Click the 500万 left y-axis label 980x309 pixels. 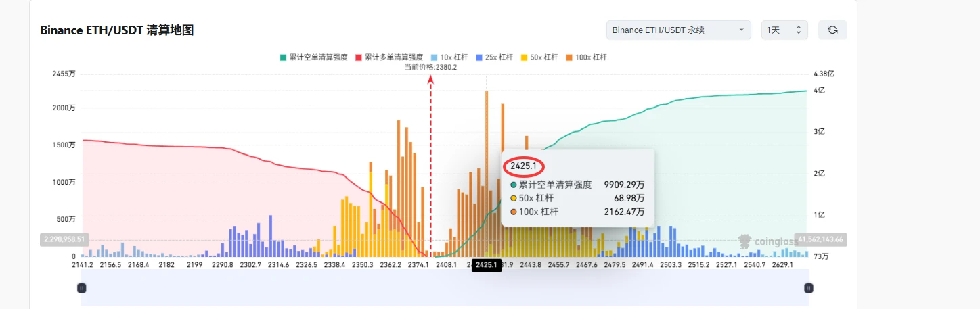[x=66, y=220]
